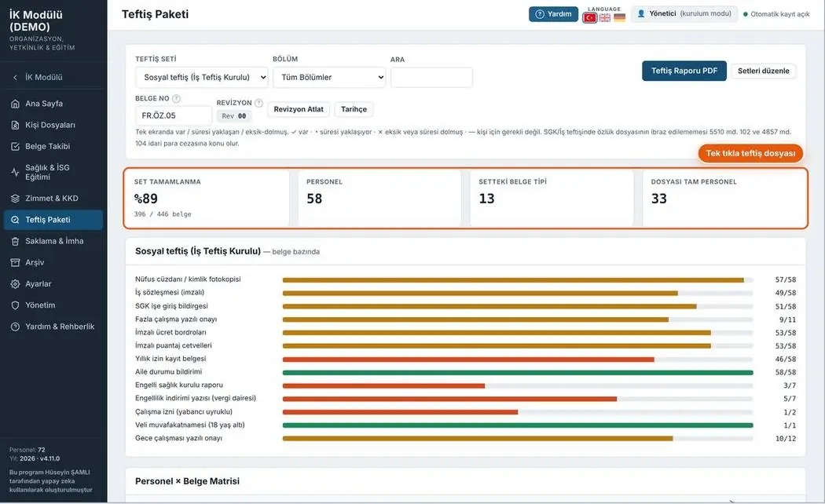Open Ayarlar in the sidebar

pos(53,284)
